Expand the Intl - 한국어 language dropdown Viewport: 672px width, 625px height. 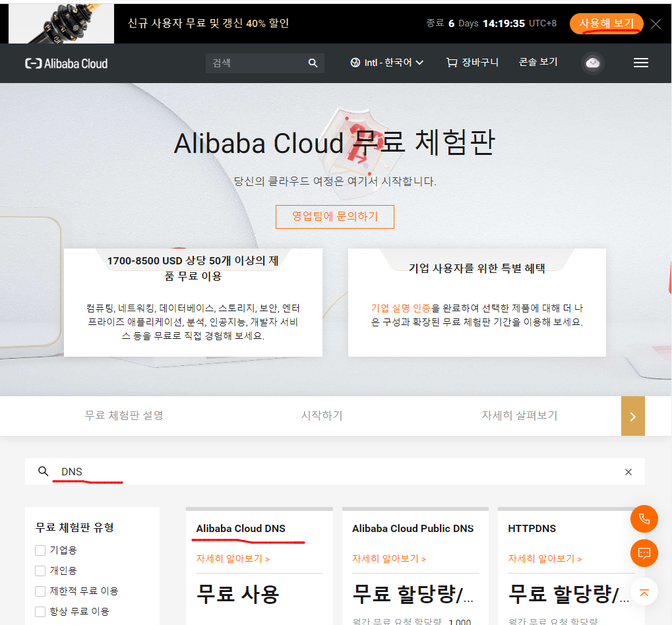[x=387, y=63]
